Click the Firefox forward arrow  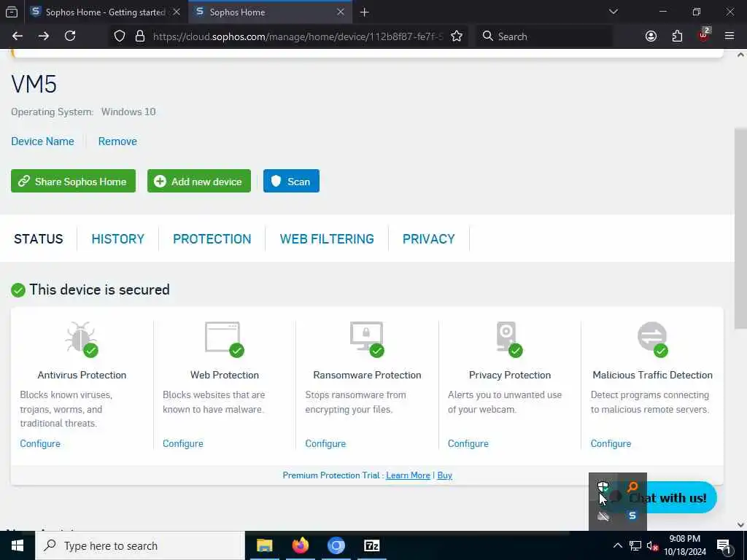coord(44,36)
